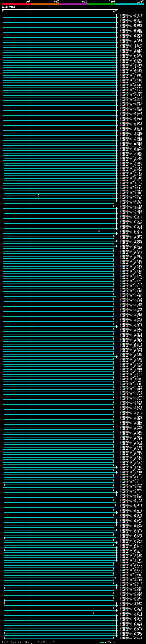Select hit UniRef100_A7XG34
Image resolution: width=146 pixels, height=644 pixels.
[x=131, y=278]
